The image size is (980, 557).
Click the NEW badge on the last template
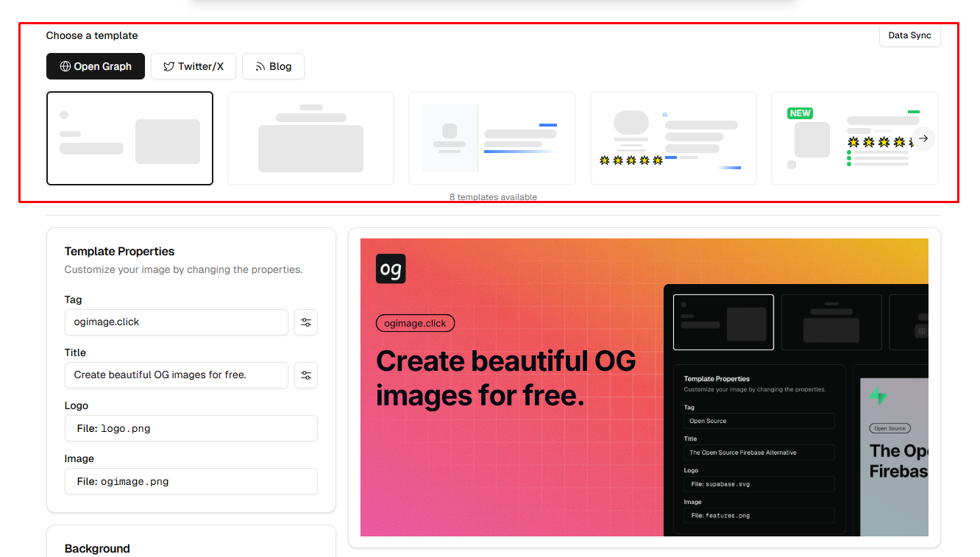800,113
